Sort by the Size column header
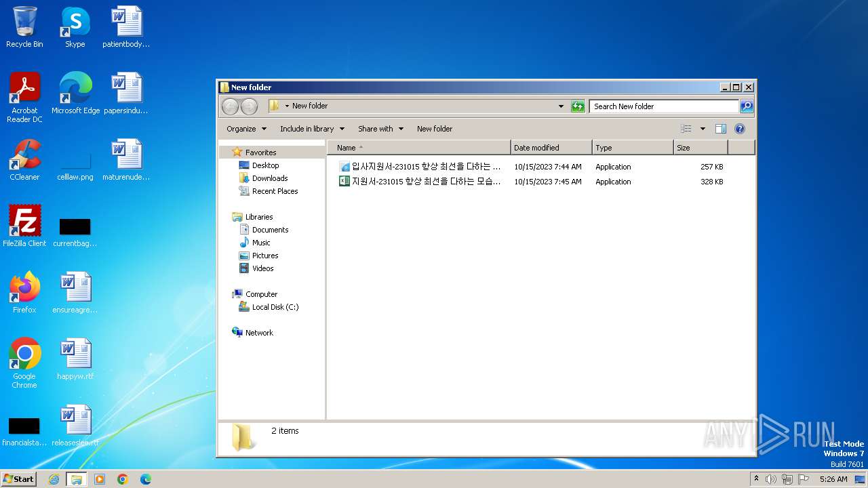 (701, 148)
